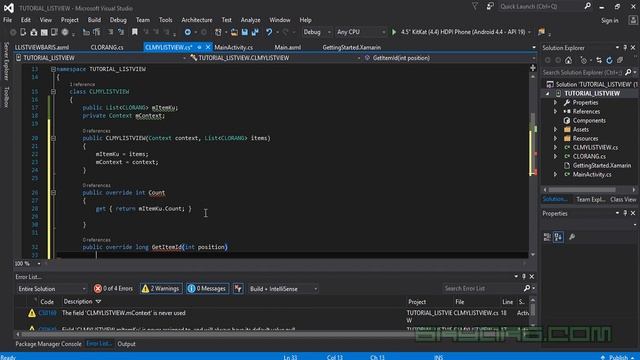
Task: Click the Class View panel tab
Action: [x=623, y=200]
